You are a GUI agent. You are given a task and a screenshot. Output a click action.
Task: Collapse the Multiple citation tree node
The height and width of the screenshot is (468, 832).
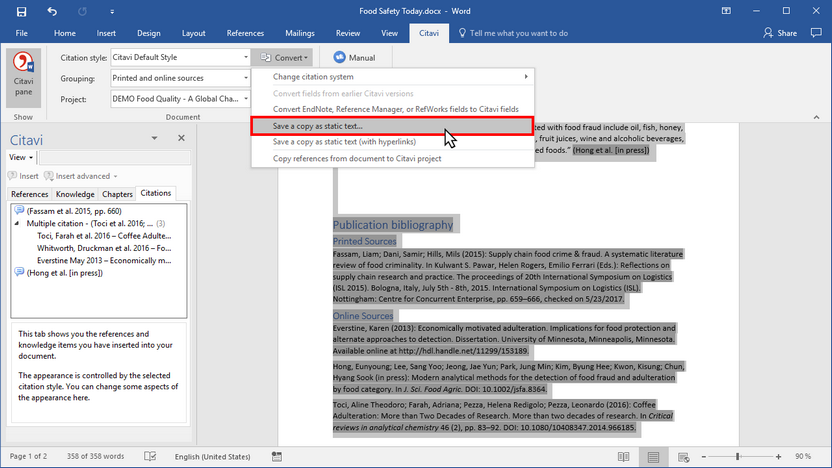pyautogui.click(x=17, y=223)
